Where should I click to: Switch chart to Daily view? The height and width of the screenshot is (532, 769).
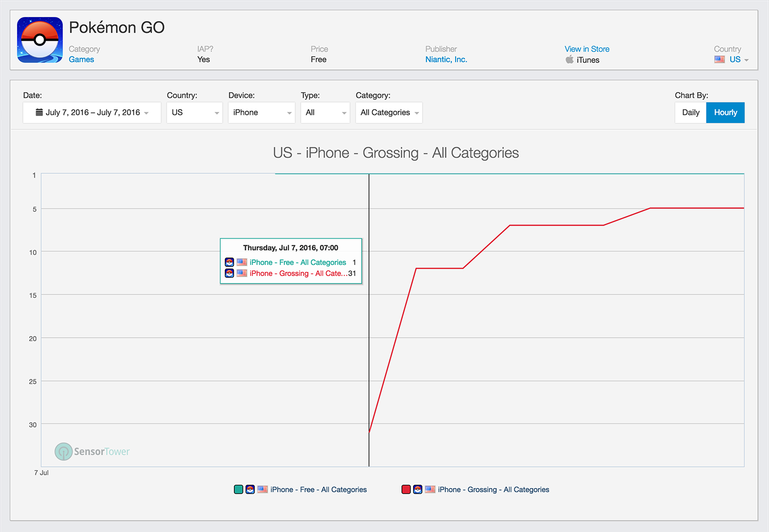point(691,112)
